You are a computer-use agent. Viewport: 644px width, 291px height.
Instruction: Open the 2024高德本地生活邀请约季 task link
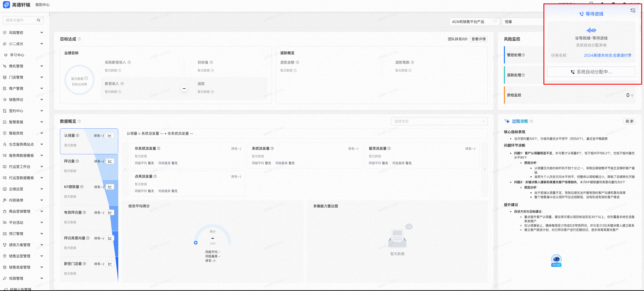point(607,55)
